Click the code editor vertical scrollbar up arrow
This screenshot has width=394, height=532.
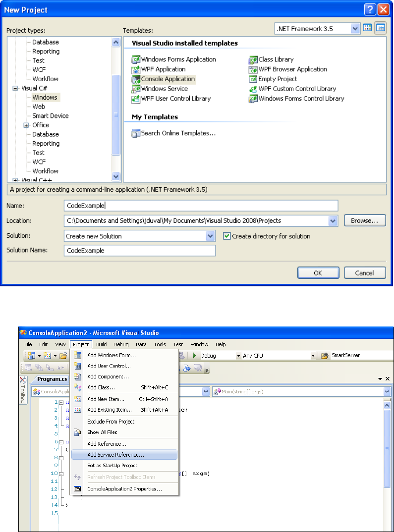[387, 405]
